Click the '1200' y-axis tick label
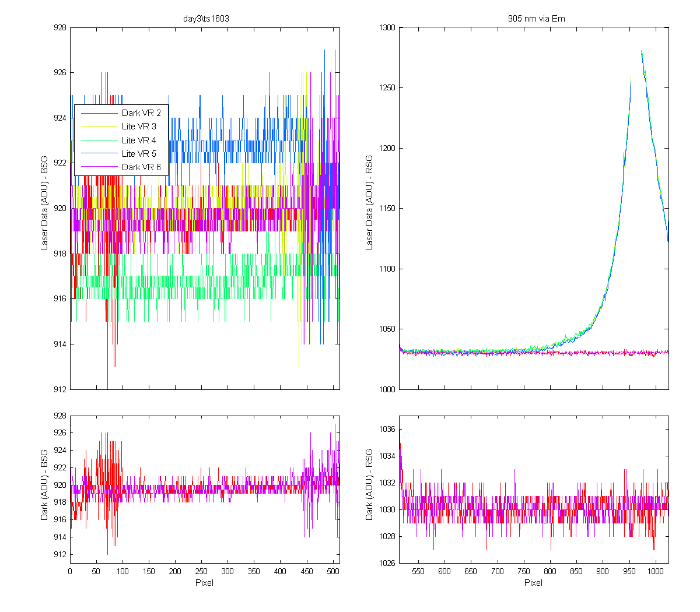Viewport: 700px width, 612px height. (387, 148)
